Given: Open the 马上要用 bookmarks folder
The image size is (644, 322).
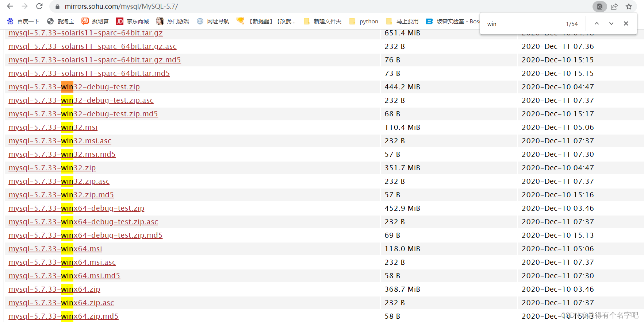Looking at the screenshot, I should [x=402, y=22].
